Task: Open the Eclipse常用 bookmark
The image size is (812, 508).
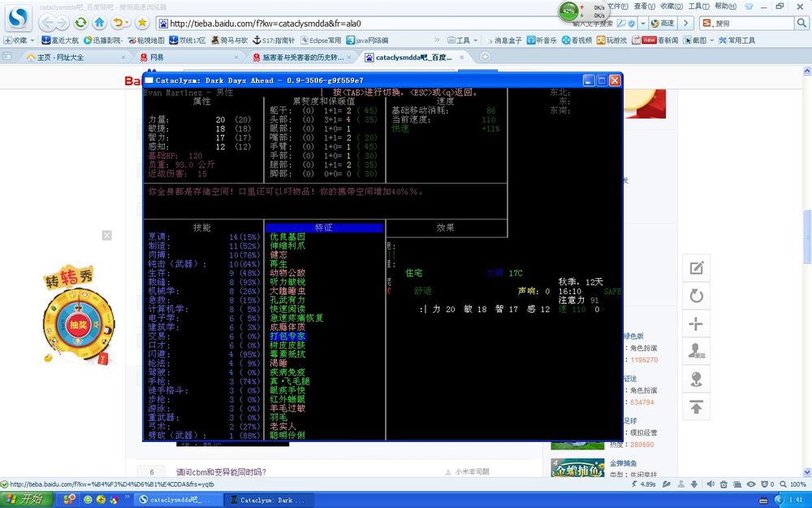Action: coord(321,40)
